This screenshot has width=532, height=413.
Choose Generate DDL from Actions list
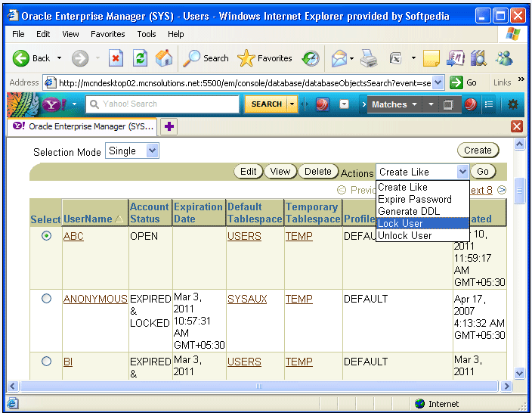(x=422, y=211)
